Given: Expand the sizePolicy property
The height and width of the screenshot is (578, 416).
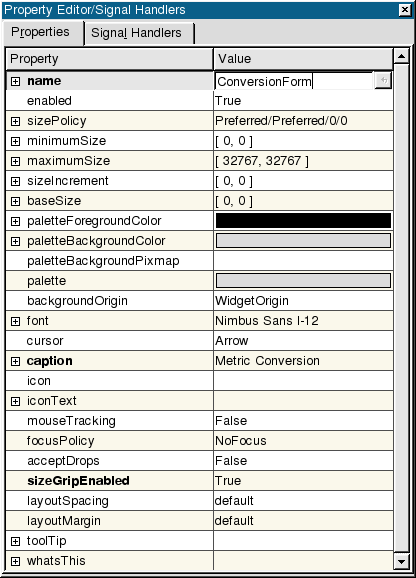Looking at the screenshot, I should tap(15, 121).
